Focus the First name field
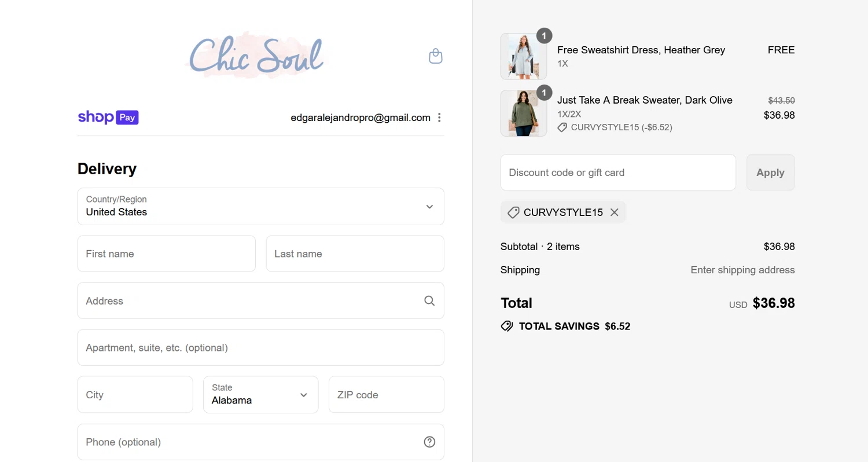Image resolution: width=868 pixels, height=462 pixels. (x=167, y=254)
